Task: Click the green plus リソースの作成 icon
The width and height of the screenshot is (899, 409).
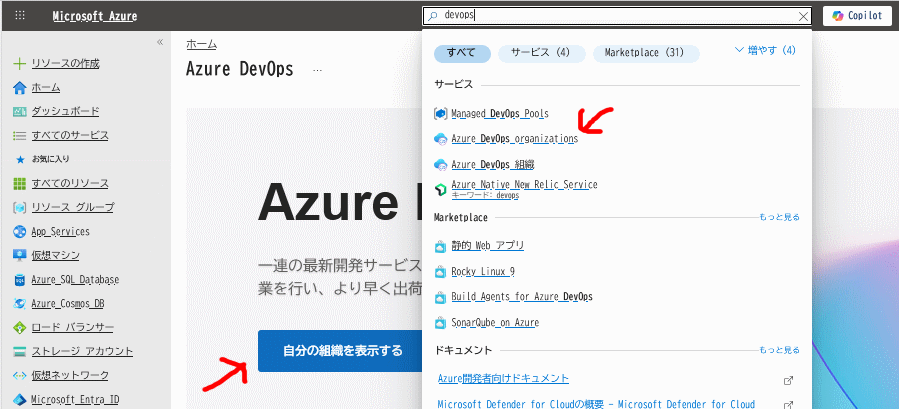Action: (x=20, y=64)
